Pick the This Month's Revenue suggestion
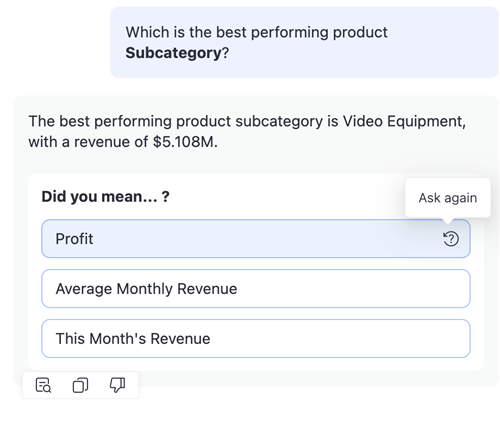 point(256,339)
